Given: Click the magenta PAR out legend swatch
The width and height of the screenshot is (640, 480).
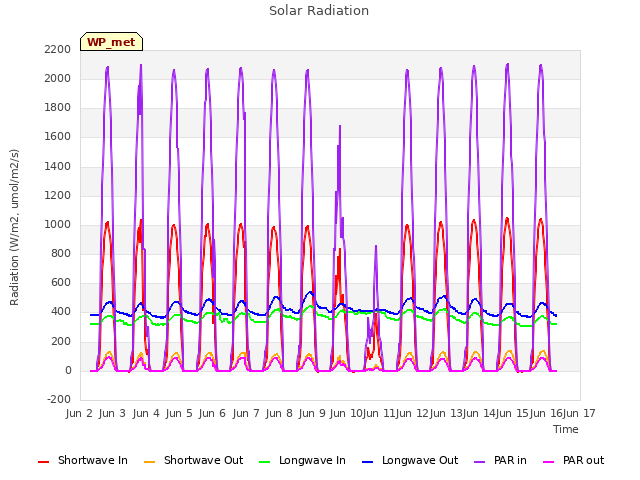Looking at the screenshot, I should [549, 462].
